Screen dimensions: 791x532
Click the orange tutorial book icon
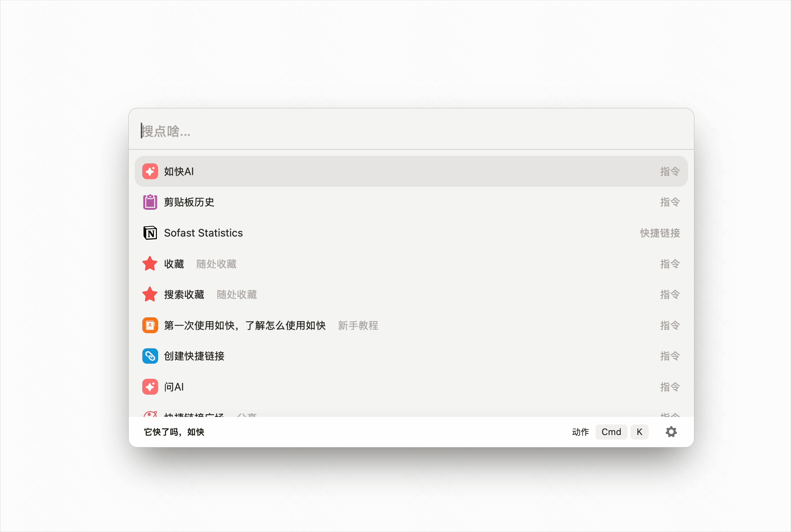pyautogui.click(x=150, y=325)
